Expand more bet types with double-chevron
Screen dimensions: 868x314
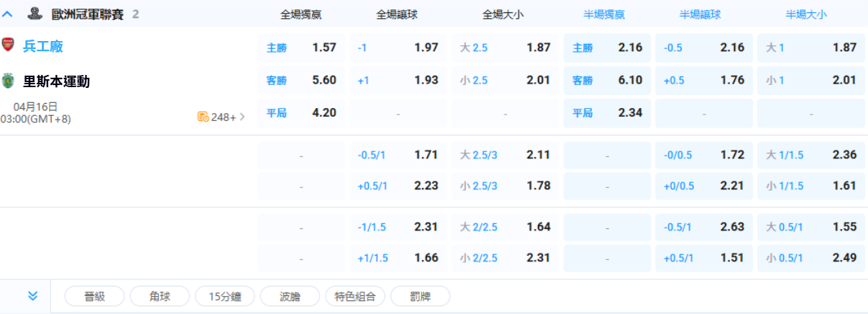point(32,296)
